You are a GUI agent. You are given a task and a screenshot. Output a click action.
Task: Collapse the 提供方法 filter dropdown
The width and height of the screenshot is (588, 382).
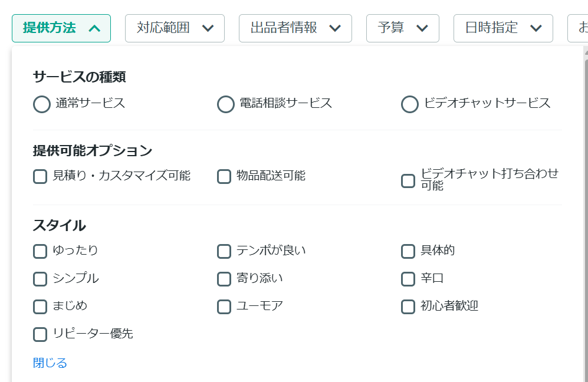[x=61, y=28]
